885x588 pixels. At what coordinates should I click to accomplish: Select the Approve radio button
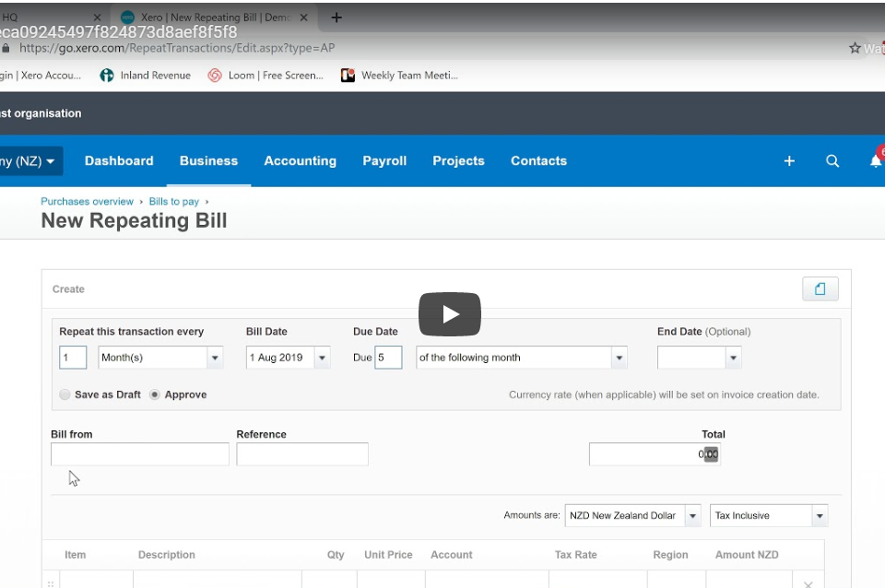[x=154, y=394]
